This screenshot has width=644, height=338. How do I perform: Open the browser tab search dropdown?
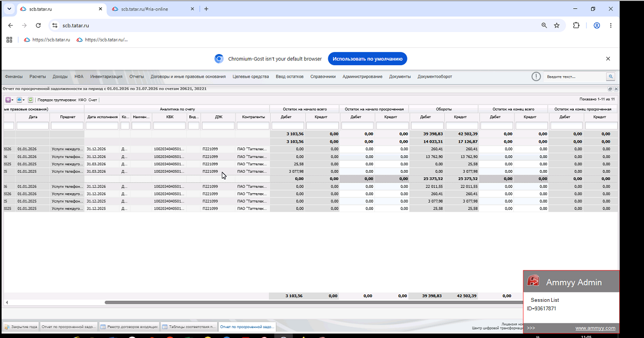point(9,9)
